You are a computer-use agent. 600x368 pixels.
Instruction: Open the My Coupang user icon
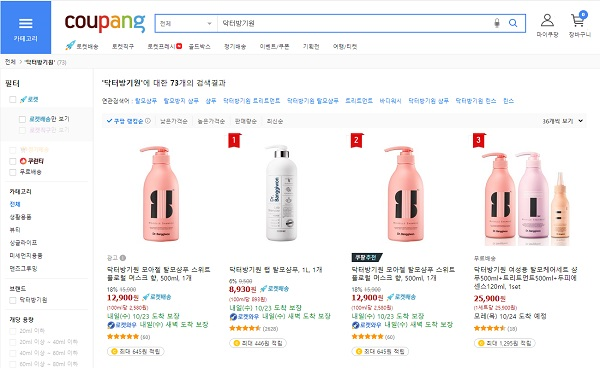coord(547,20)
